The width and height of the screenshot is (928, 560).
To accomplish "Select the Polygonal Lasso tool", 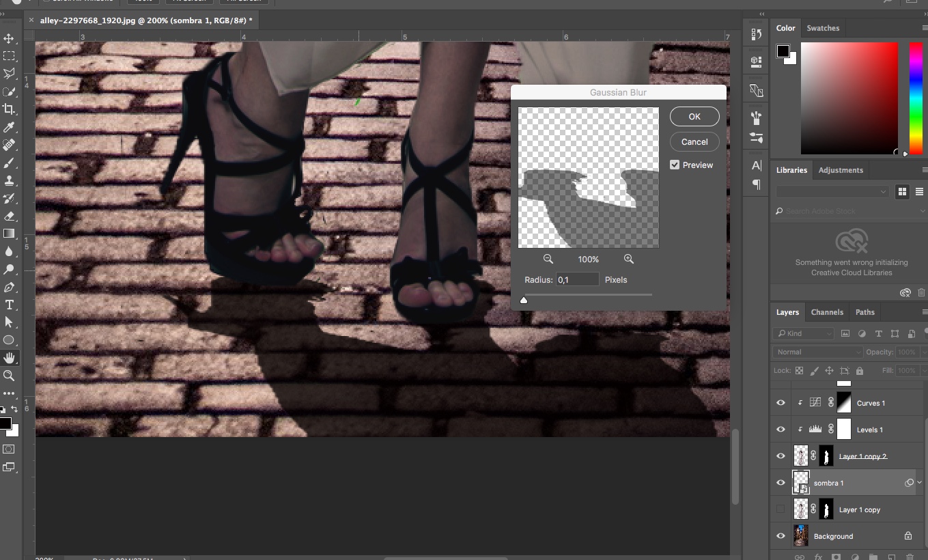I will (x=9, y=74).
